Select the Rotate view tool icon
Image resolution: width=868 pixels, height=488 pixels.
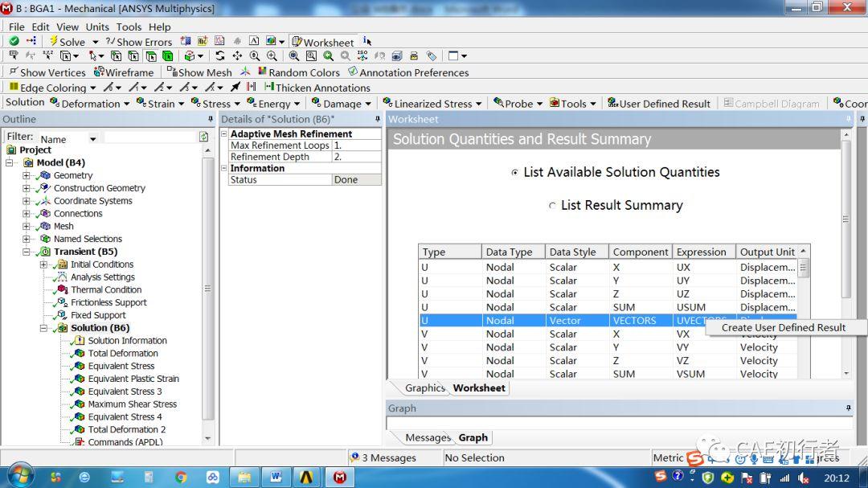coord(220,56)
